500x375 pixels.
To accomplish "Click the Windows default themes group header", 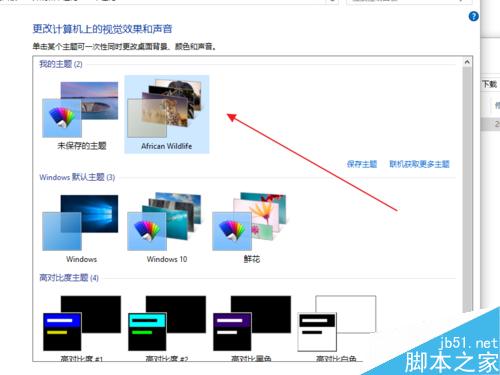I will [x=77, y=177].
